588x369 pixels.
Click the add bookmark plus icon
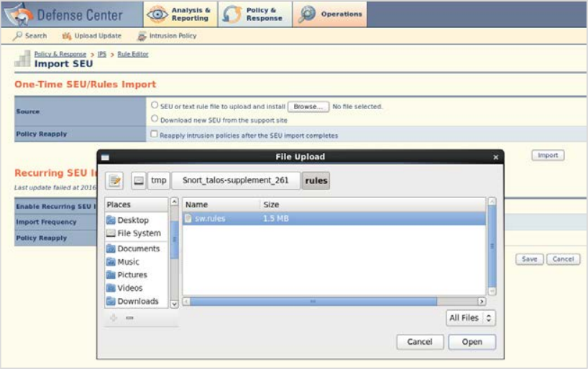point(114,318)
